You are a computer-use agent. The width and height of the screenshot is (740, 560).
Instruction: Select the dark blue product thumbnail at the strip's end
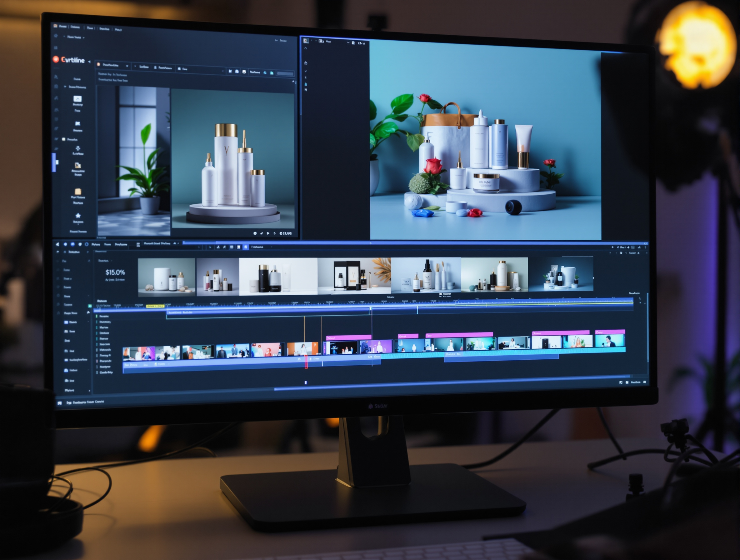tap(561, 274)
